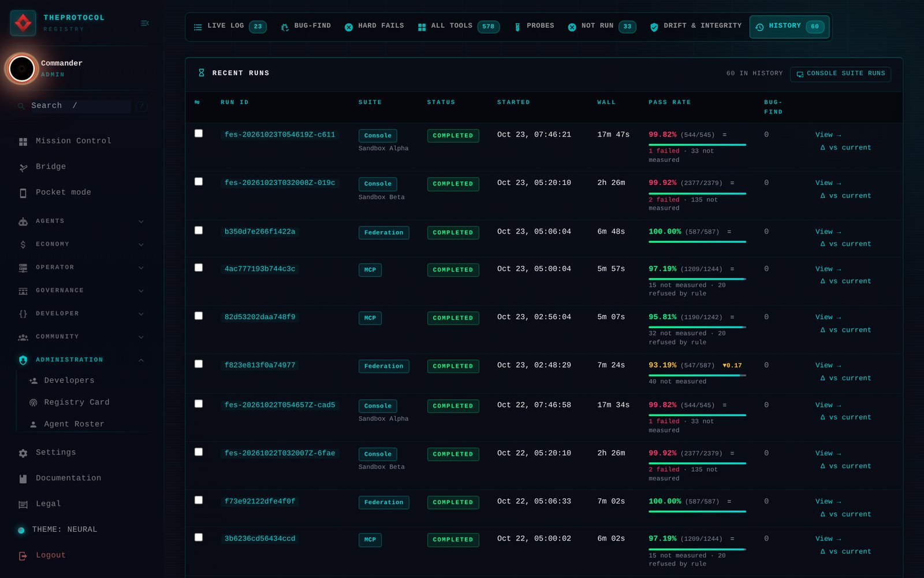Expand the Agents sidebar section

click(x=81, y=221)
